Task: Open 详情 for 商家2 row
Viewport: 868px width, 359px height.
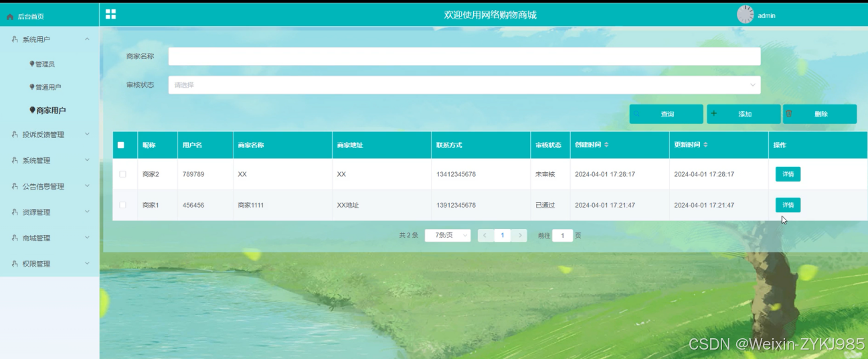Action: coord(788,174)
